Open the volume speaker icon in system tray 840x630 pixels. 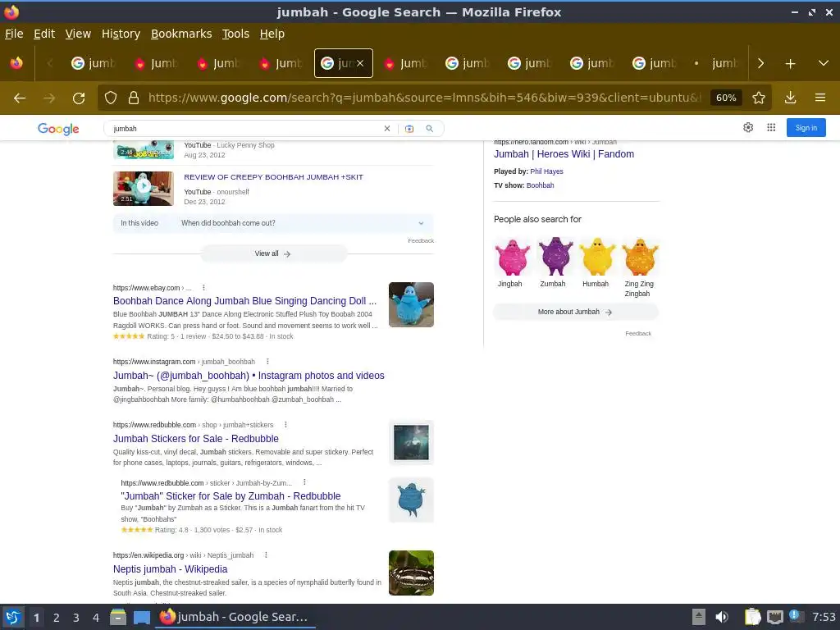[722, 617]
